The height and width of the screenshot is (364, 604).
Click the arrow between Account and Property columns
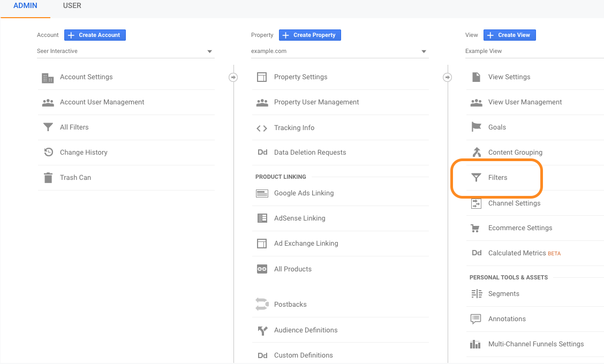pos(233,77)
